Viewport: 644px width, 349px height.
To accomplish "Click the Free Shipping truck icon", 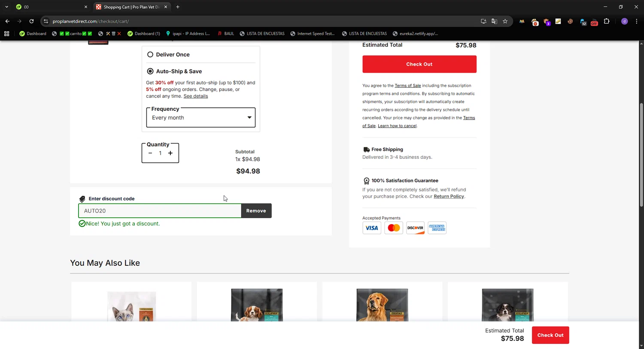I will 366,149.
